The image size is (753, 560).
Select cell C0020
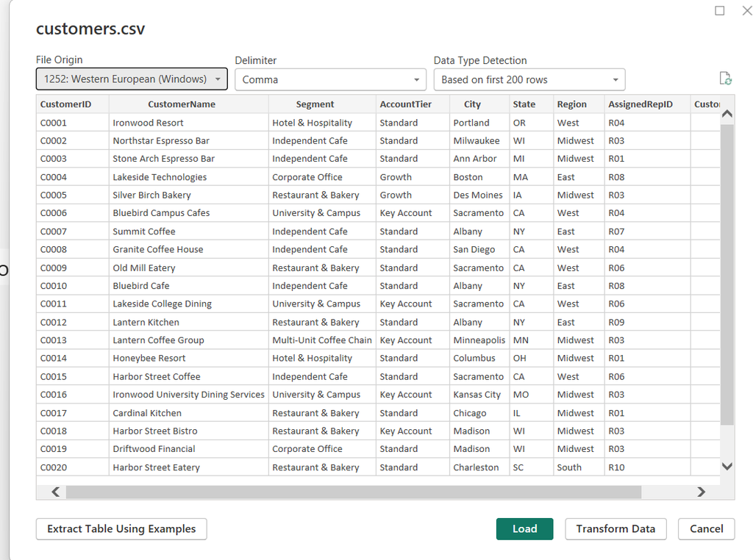pos(73,467)
